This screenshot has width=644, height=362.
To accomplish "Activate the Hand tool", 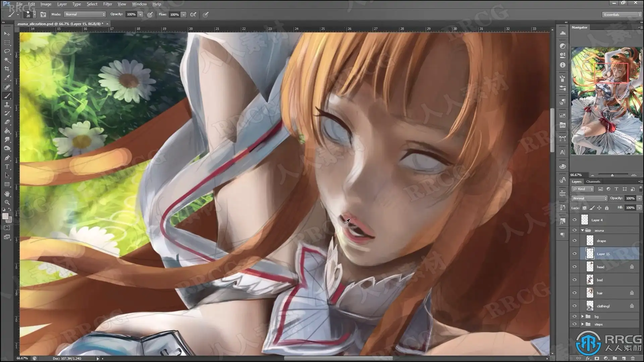I will (7, 194).
